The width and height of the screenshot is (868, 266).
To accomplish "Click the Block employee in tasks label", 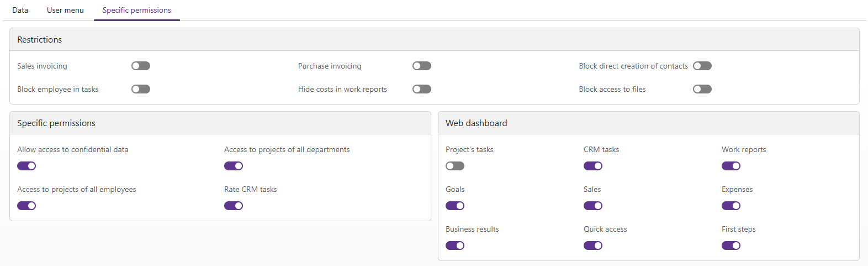I will [x=58, y=89].
